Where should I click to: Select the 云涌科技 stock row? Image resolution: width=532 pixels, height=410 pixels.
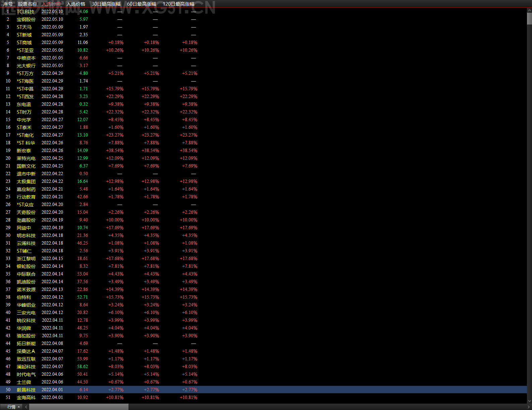(263, 243)
